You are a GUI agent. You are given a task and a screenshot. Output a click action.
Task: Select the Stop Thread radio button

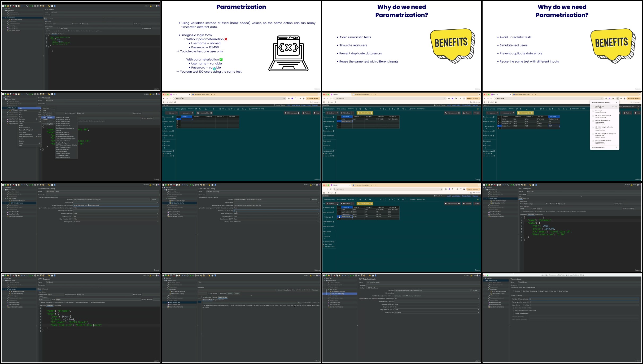pyautogui.click(x=539, y=291)
